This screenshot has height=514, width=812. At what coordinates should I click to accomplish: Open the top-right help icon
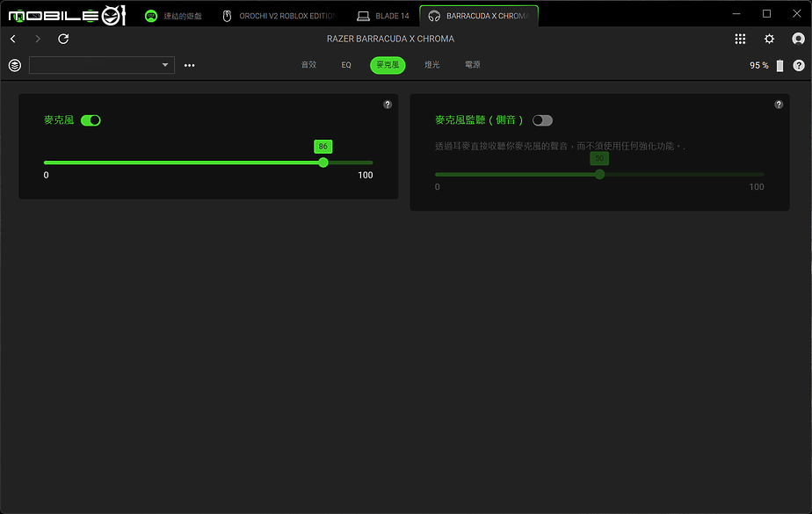[799, 65]
